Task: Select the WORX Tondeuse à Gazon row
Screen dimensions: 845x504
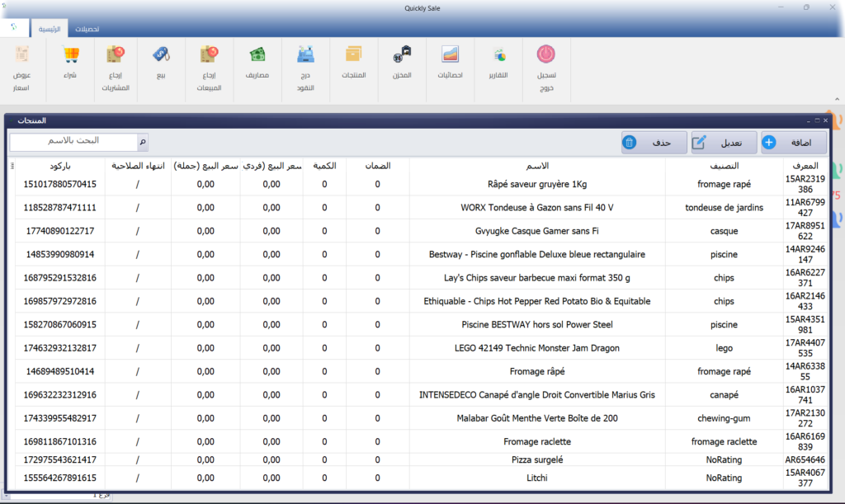Action: coord(422,207)
